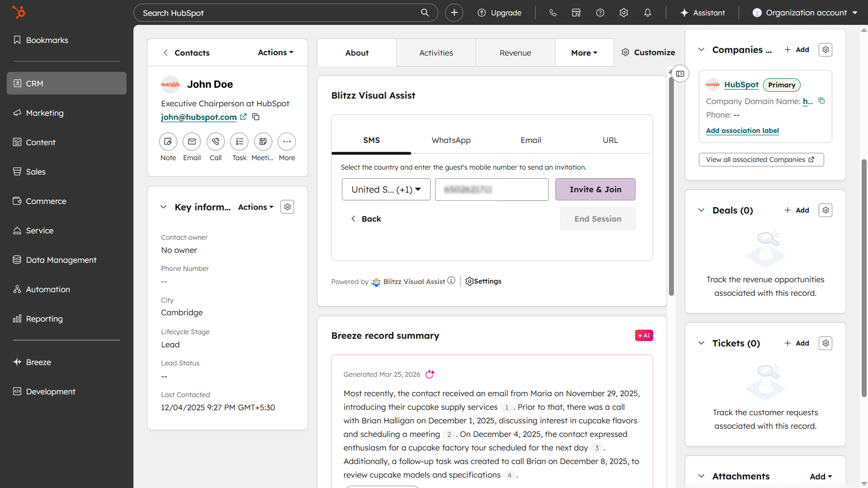Collapse the Companies section
Image resolution: width=868 pixels, height=488 pixels.
coord(701,50)
